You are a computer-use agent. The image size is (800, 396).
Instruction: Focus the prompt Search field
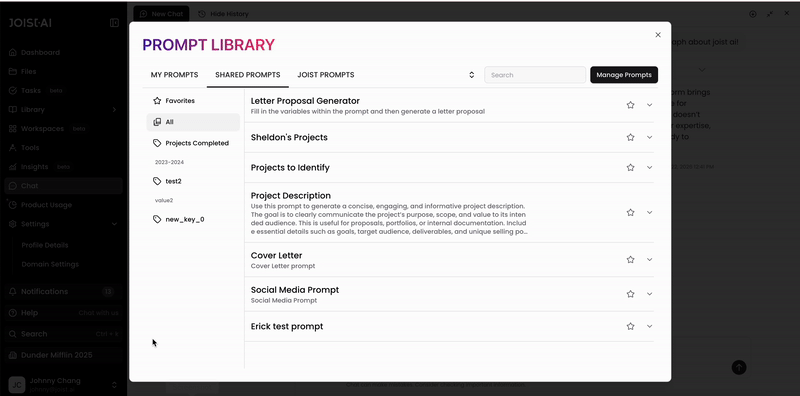tap(535, 75)
